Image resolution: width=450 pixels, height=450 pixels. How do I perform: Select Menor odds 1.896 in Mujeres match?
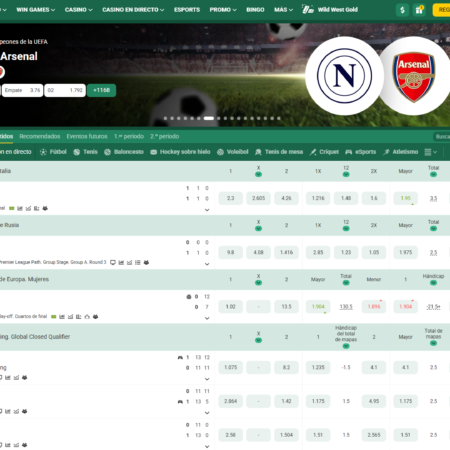click(x=374, y=307)
